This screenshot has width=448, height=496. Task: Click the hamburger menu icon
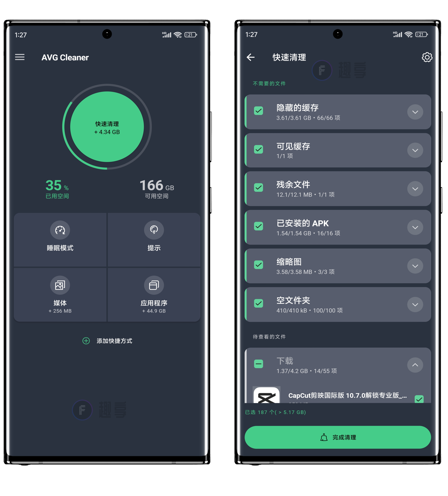click(x=20, y=58)
